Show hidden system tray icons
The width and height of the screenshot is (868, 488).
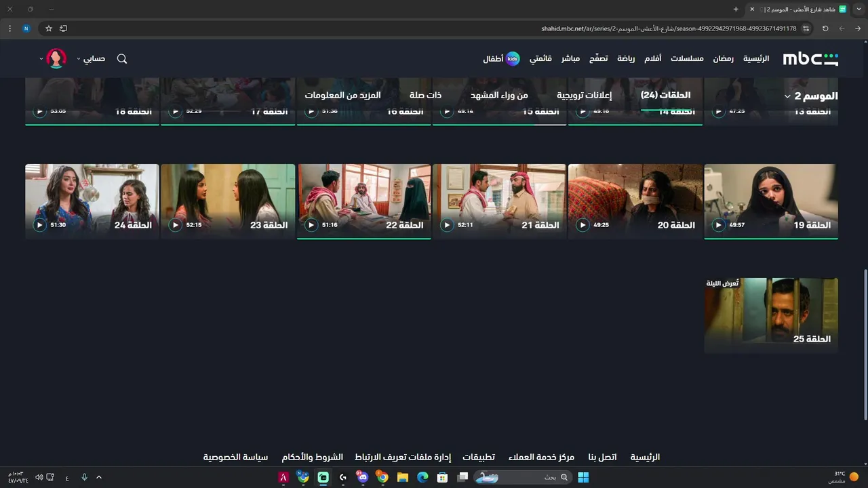click(99, 477)
